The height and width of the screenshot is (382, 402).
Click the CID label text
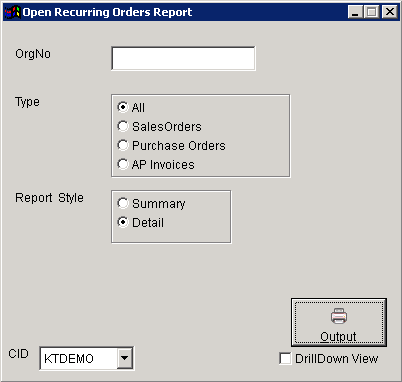pyautogui.click(x=19, y=354)
